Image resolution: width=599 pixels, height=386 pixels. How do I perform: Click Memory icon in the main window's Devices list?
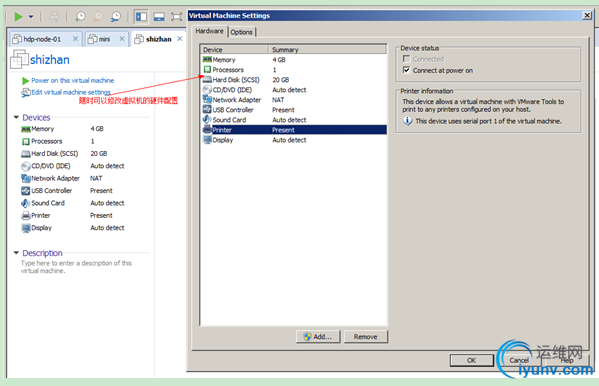point(26,129)
